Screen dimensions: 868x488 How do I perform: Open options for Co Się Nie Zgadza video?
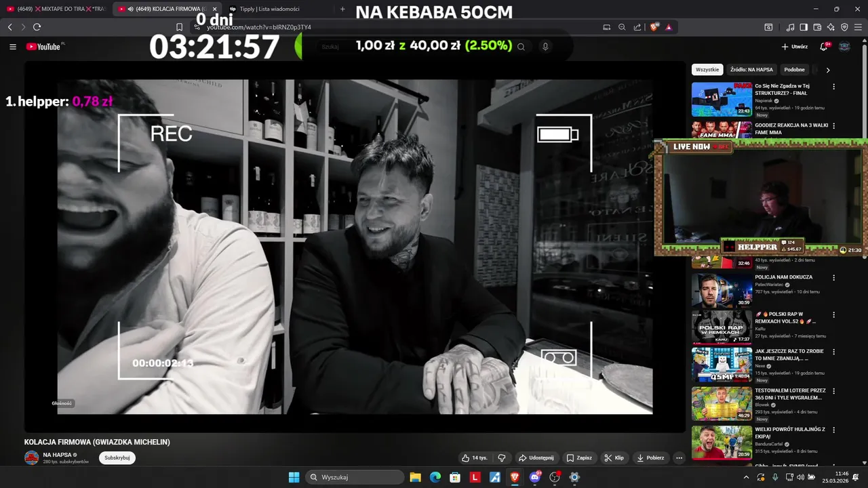(834, 87)
